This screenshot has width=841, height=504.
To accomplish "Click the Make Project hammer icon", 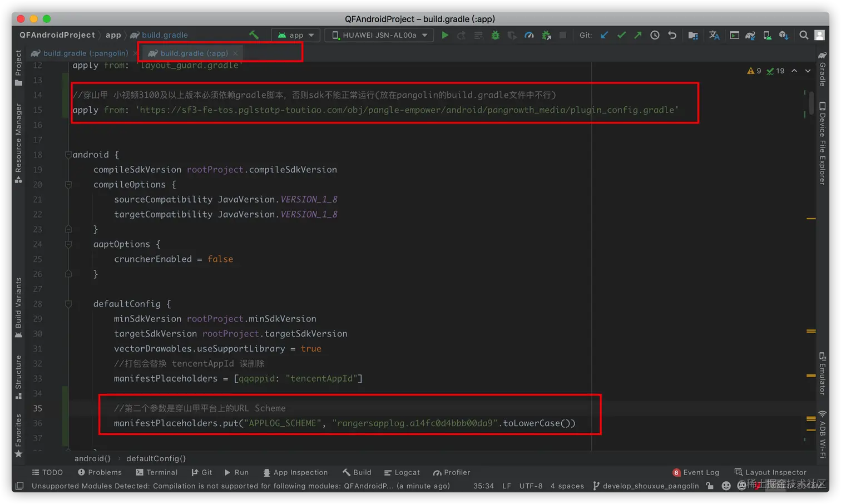I will (254, 35).
